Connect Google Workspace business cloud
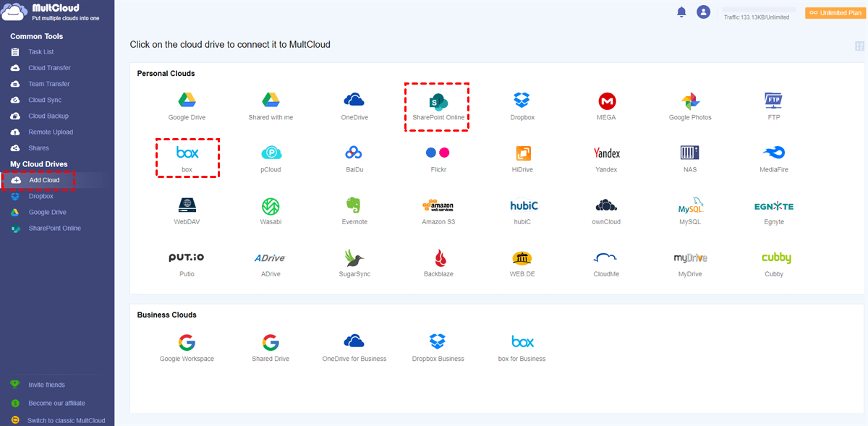 [187, 347]
